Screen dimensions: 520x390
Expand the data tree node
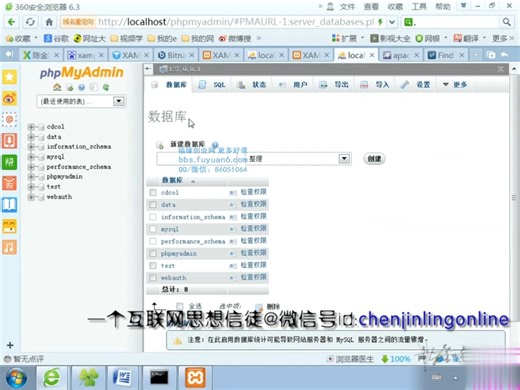pos(31,137)
